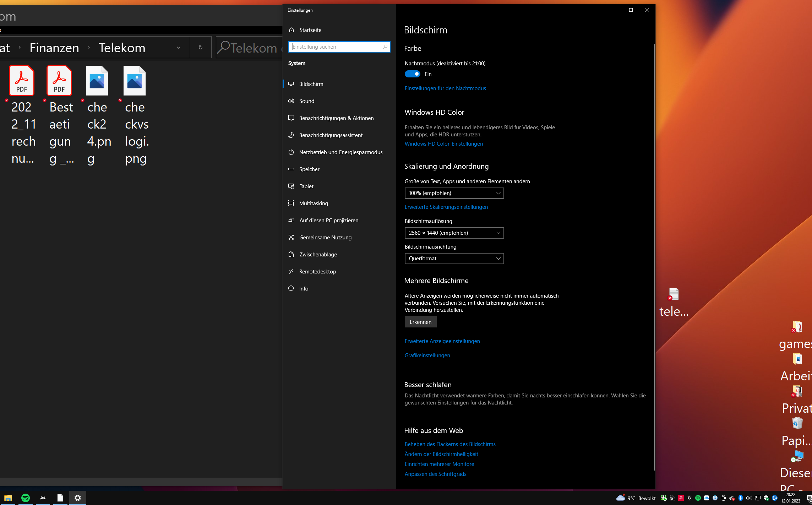Select Multitasking in the System sidebar

pyautogui.click(x=314, y=203)
